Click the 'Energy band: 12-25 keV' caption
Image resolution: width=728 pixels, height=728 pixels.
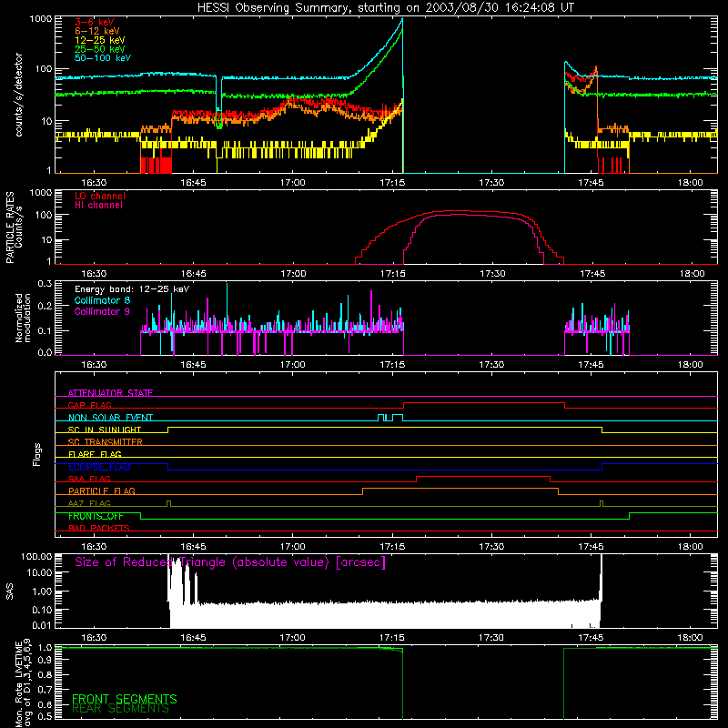pos(132,289)
